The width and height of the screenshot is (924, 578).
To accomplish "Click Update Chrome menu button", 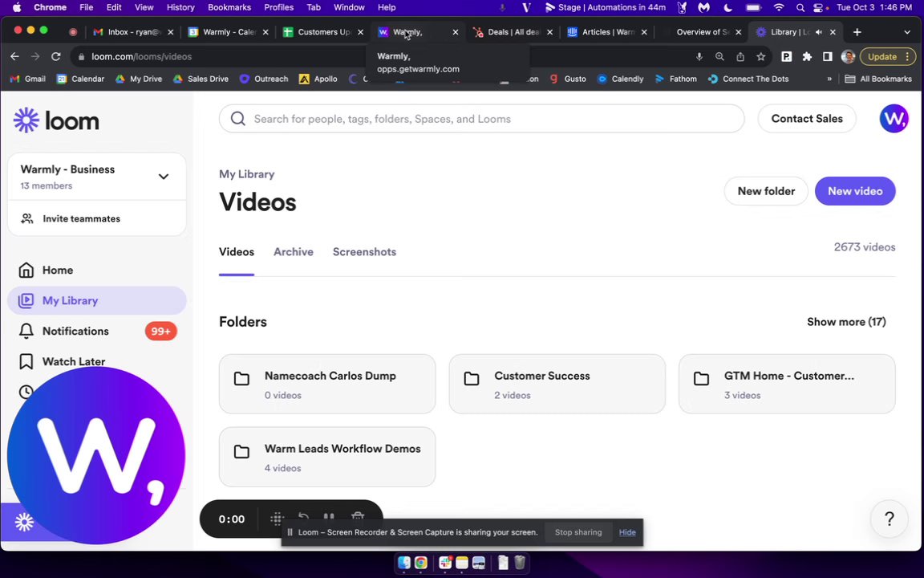I will coord(888,57).
